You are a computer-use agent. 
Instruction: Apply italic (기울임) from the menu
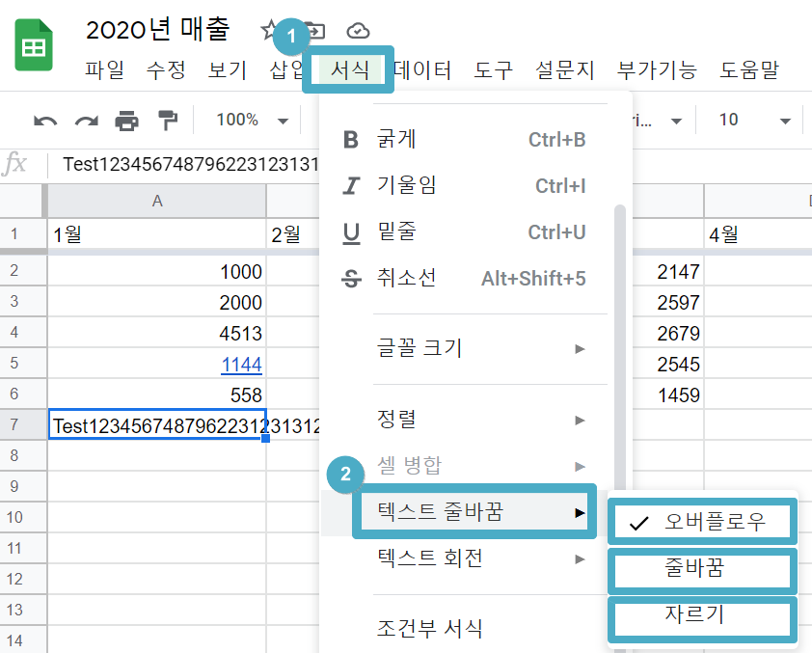click(465, 185)
